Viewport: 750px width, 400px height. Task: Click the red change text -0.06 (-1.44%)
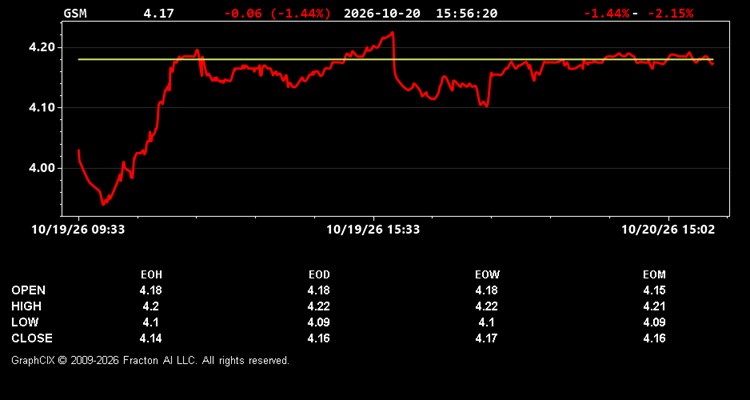(x=277, y=13)
